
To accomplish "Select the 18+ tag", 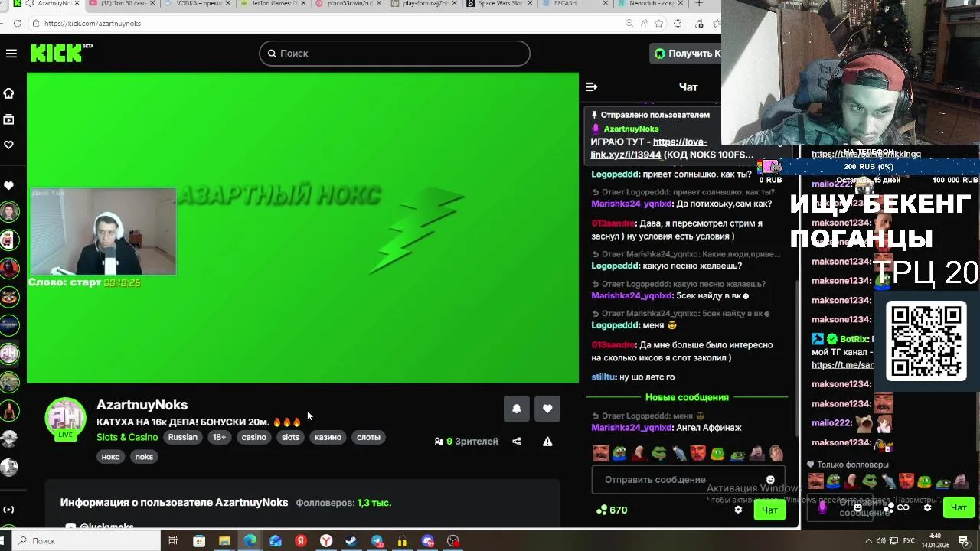I will (x=219, y=437).
